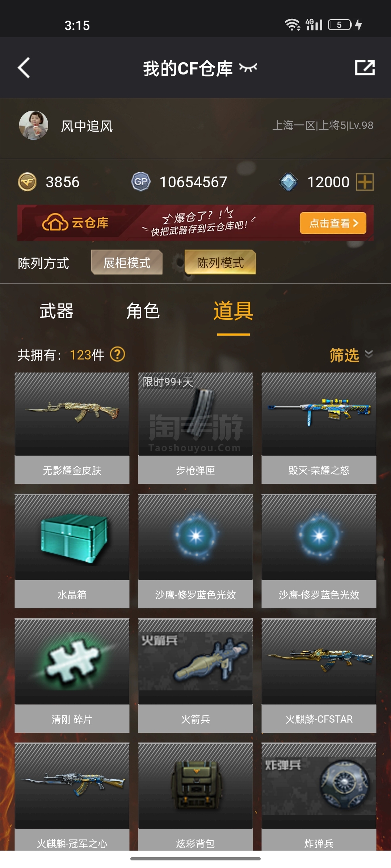Add diamonds with the plus icon
Image resolution: width=391 pixels, height=868 pixels.
click(x=365, y=182)
